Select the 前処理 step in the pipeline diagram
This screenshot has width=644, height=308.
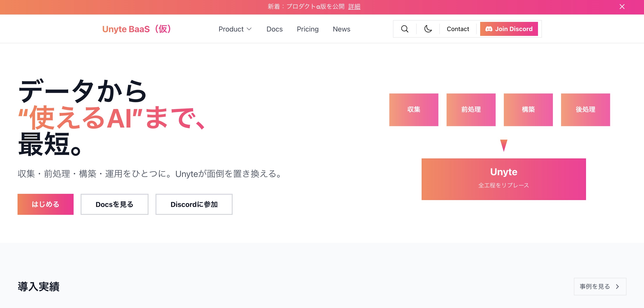(x=471, y=110)
